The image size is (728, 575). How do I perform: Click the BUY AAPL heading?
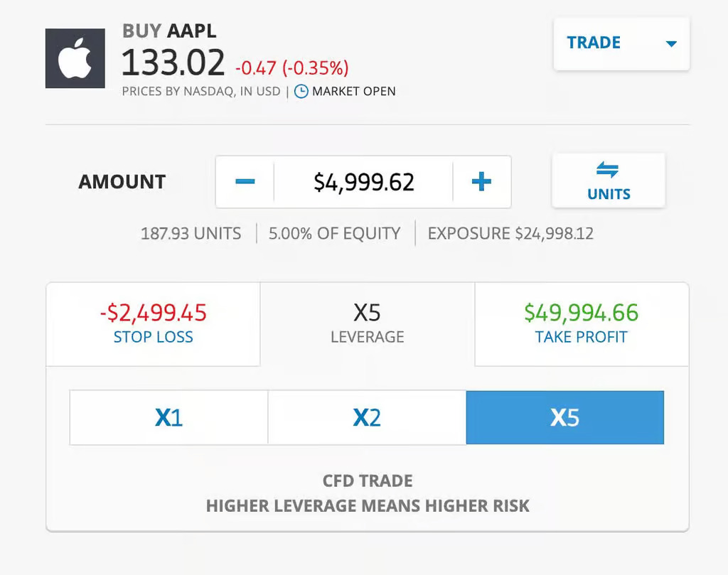[x=169, y=31]
